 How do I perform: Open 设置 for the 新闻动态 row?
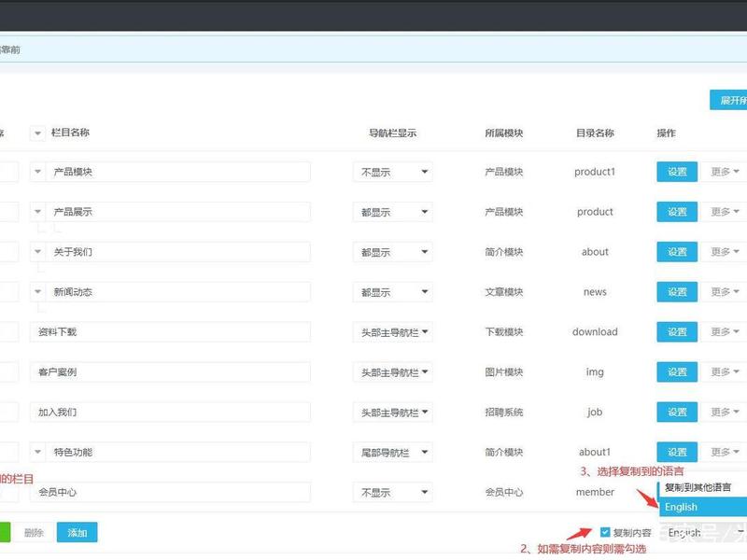(677, 292)
